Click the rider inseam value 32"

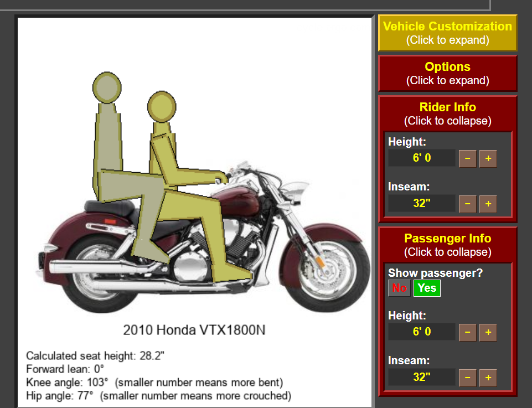tap(421, 203)
